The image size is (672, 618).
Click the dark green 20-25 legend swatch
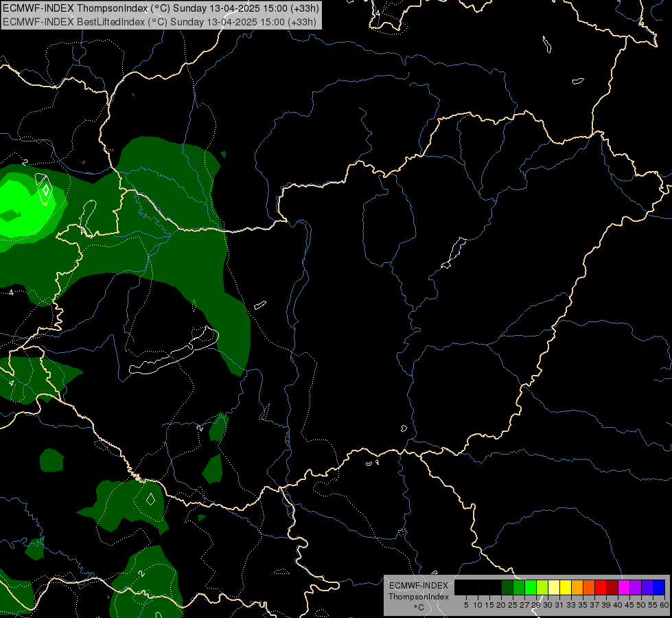tap(507, 587)
